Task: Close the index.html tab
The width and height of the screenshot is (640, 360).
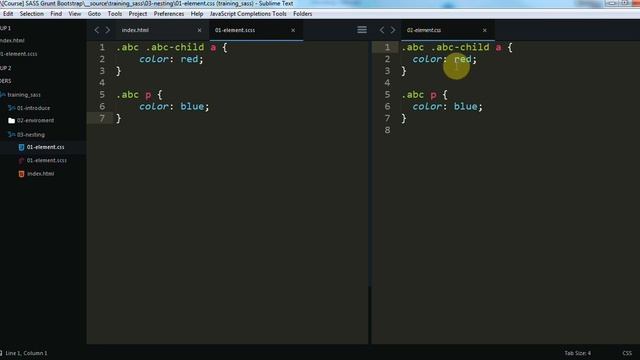Action: pos(199,30)
